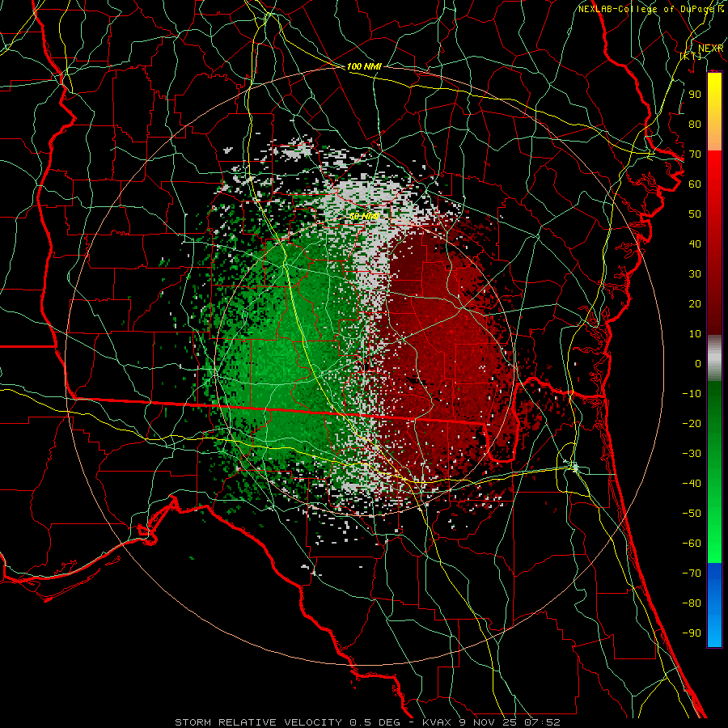The image size is (728, 728).
Task: Click the positive 90 scale label
Action: [695, 95]
